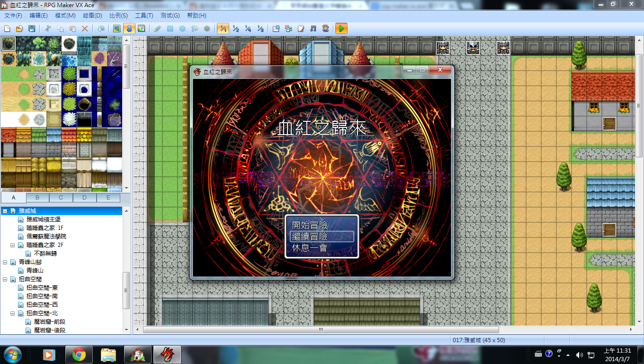Select the 不醉無歸 map
The width and height of the screenshot is (644, 364).
[45, 254]
